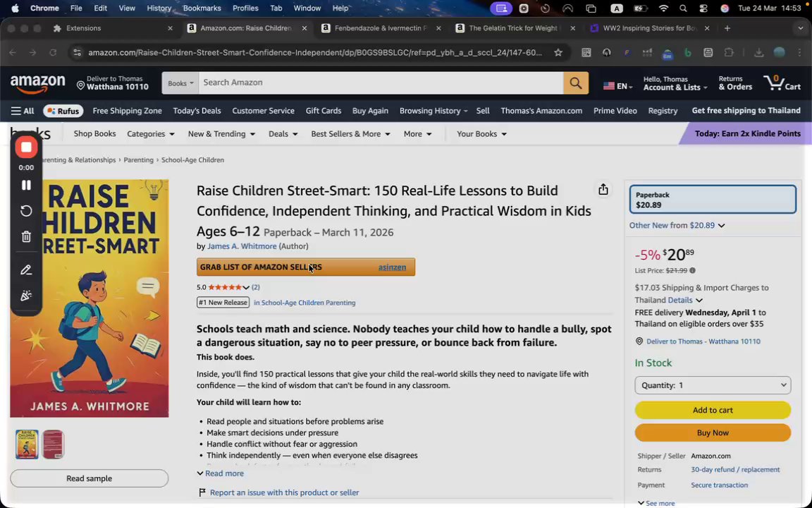Trigger the confetti effect icon in overlay
Viewport: 812px width, 508px height.
pyautogui.click(x=26, y=296)
